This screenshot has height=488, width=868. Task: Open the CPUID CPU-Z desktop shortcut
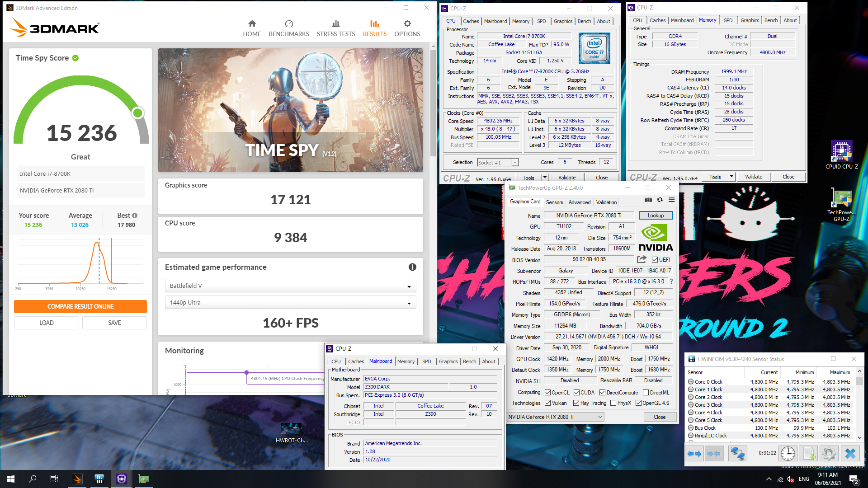pyautogui.click(x=841, y=155)
